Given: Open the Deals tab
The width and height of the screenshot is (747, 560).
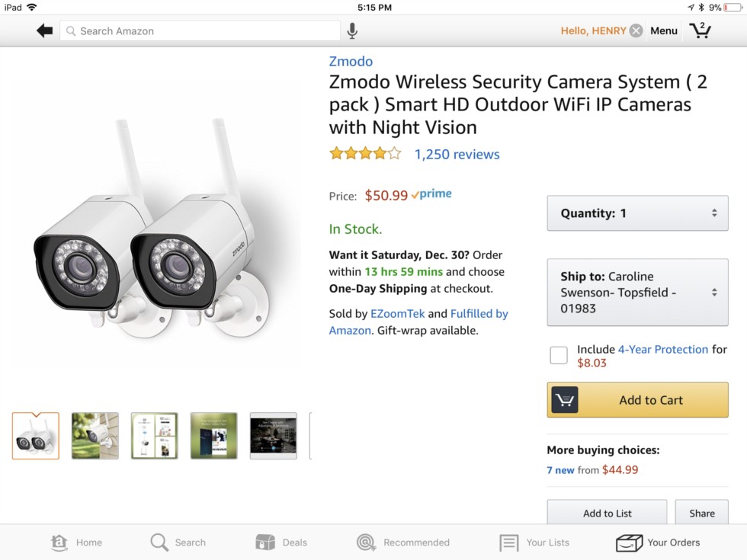Looking at the screenshot, I should point(265,542).
